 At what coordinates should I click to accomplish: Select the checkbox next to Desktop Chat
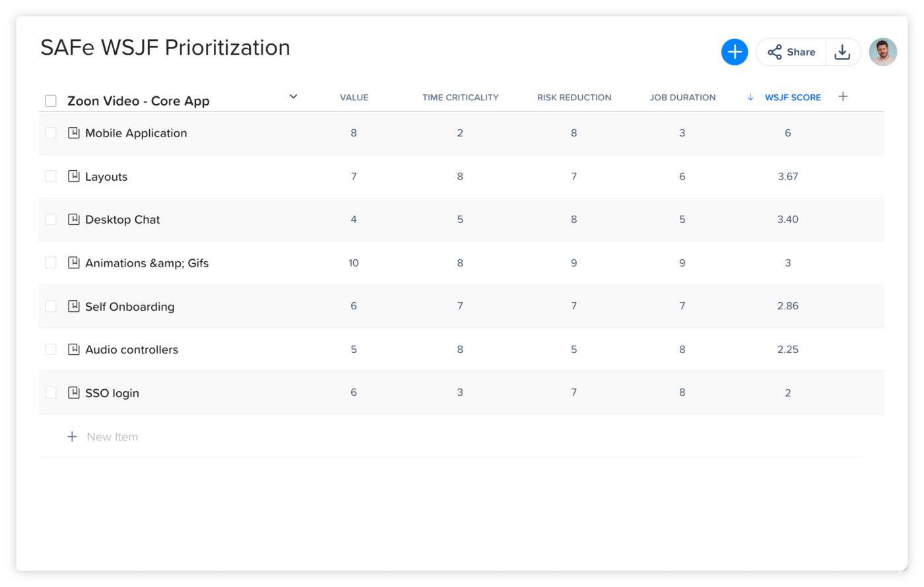pyautogui.click(x=51, y=219)
